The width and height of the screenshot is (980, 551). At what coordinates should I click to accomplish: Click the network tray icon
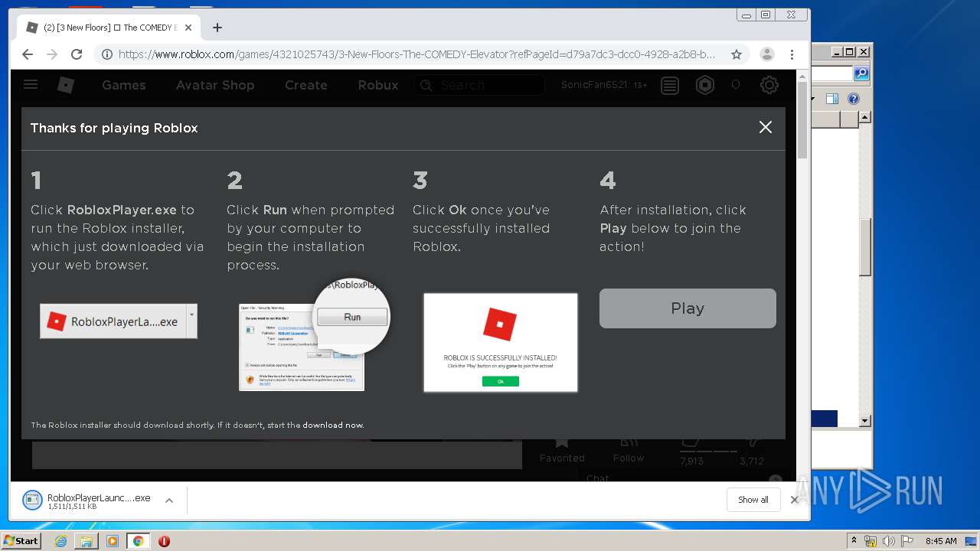point(871,541)
